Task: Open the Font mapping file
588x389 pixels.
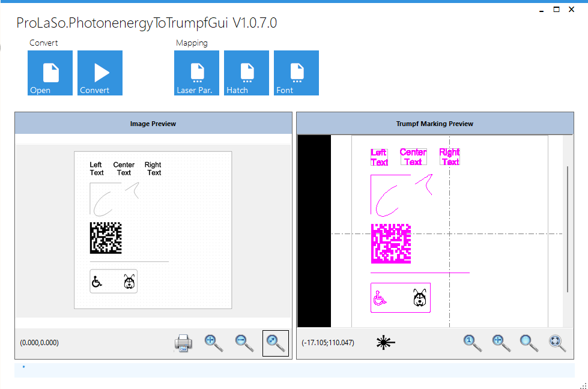Action: pyautogui.click(x=296, y=73)
